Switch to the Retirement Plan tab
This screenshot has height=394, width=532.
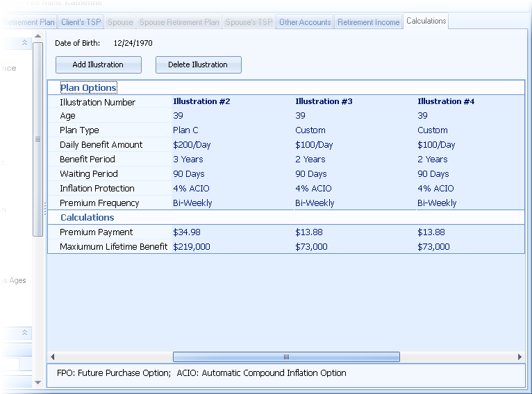28,22
